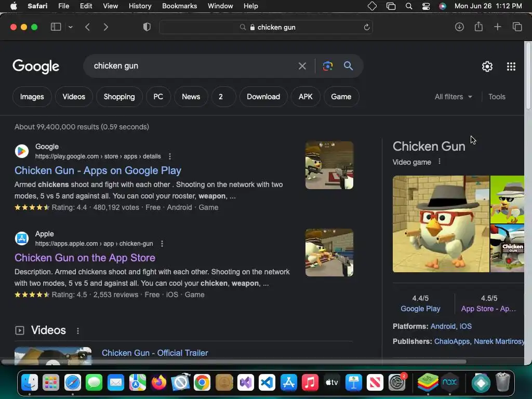Open Siri from the menu bar

pyautogui.click(x=443, y=6)
